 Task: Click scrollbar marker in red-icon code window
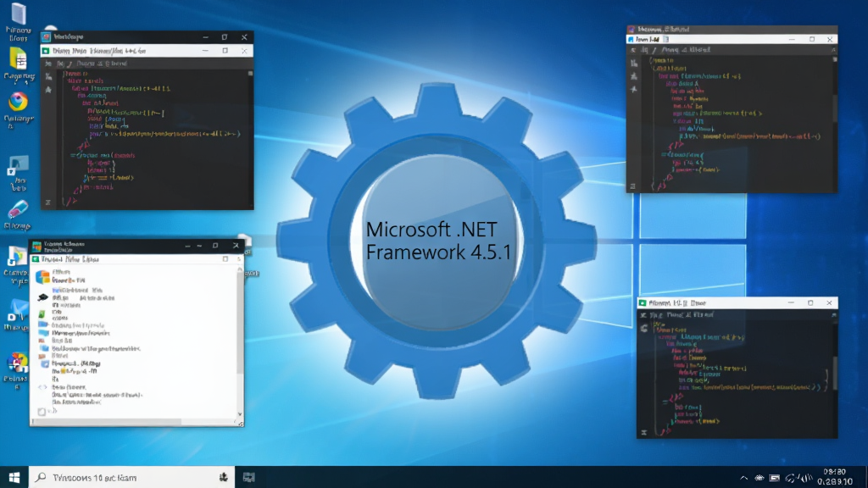click(x=250, y=73)
